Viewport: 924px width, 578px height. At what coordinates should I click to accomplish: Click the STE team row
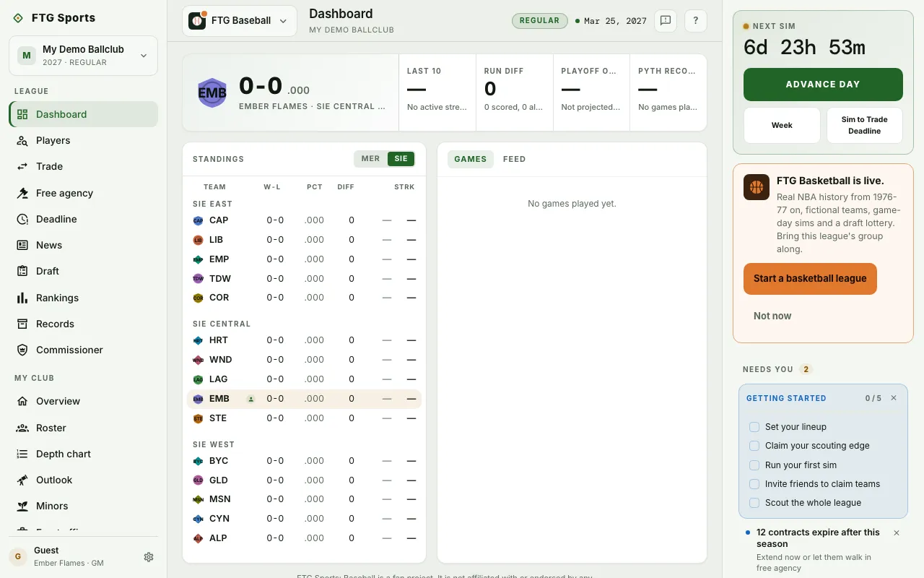click(304, 418)
